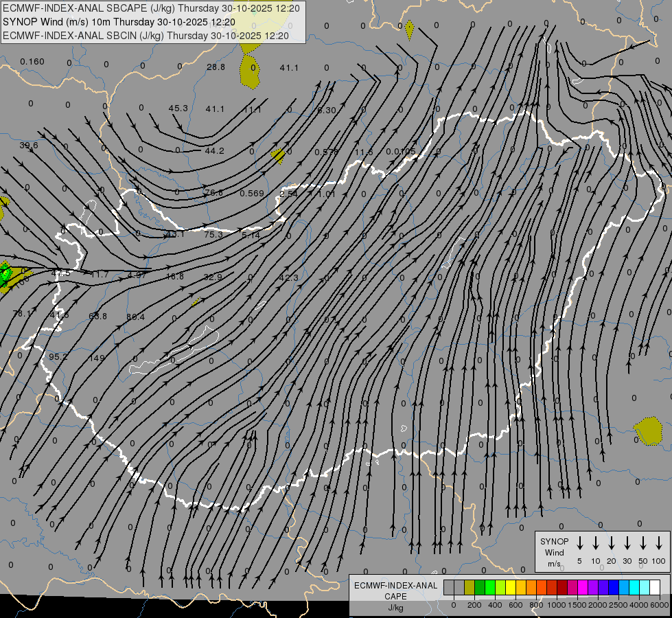Click the 39.6 CAPE value on map
672x618 pixels.
(29, 146)
